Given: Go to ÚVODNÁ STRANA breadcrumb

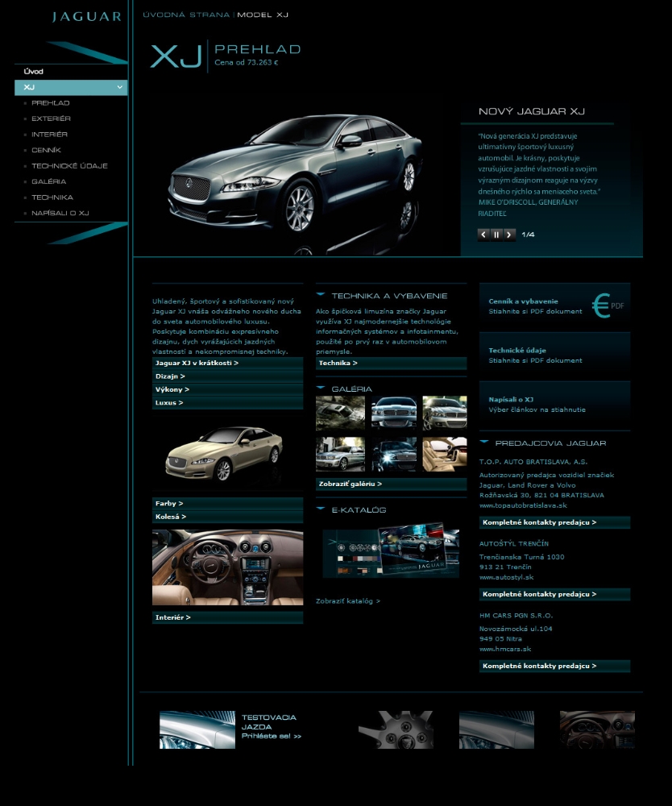Looking at the screenshot, I should pyautogui.click(x=186, y=15).
